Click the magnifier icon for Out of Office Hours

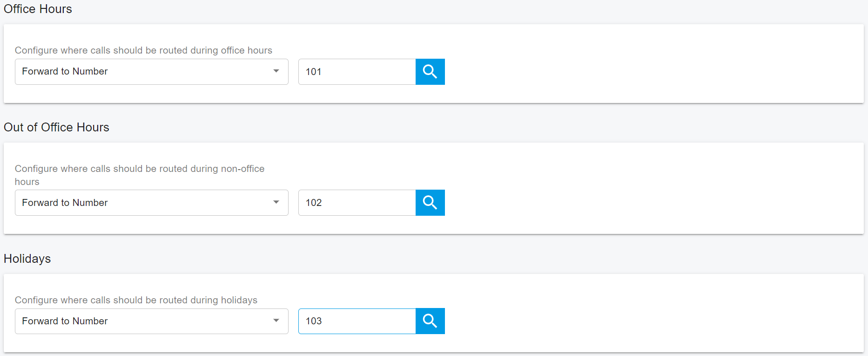coord(430,203)
